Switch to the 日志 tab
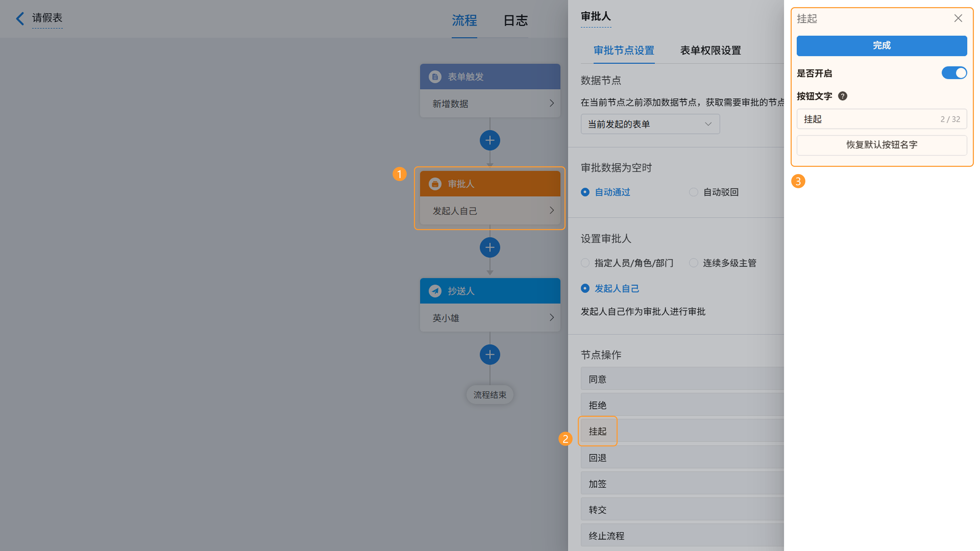The height and width of the screenshot is (551, 980). pos(516,20)
